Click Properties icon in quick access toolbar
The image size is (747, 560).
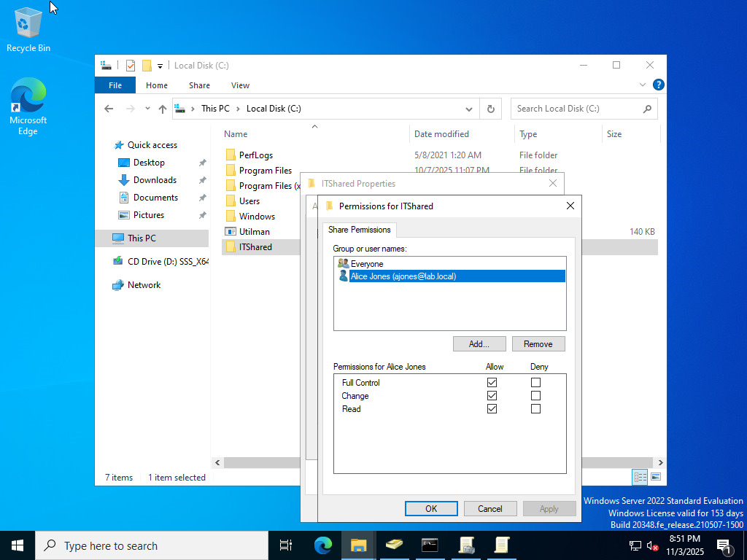(131, 66)
